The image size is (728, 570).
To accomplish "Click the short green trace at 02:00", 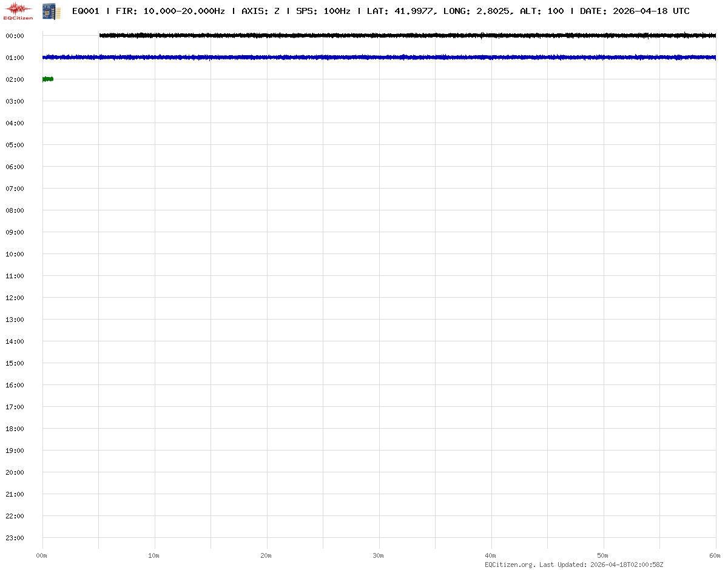I will [48, 79].
